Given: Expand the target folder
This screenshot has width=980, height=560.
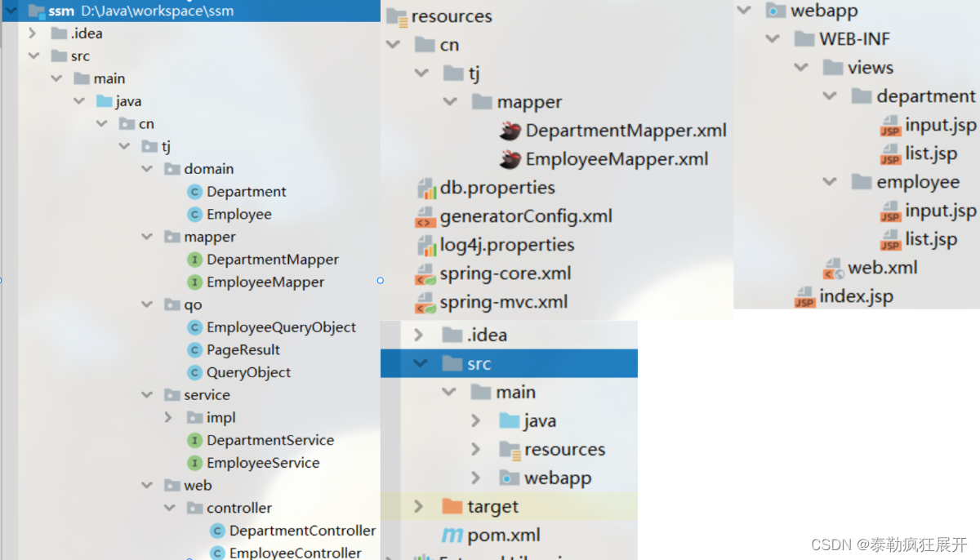Looking at the screenshot, I should point(419,507).
